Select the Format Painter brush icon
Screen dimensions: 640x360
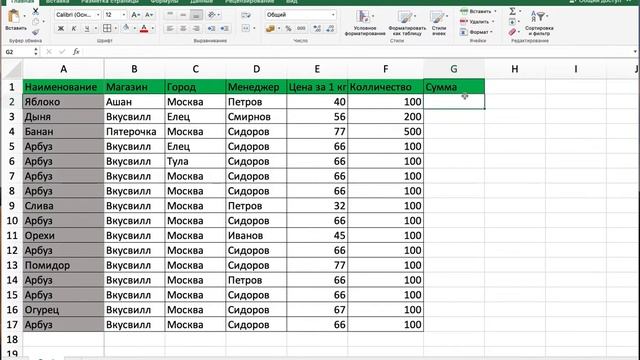pyautogui.click(x=36, y=31)
